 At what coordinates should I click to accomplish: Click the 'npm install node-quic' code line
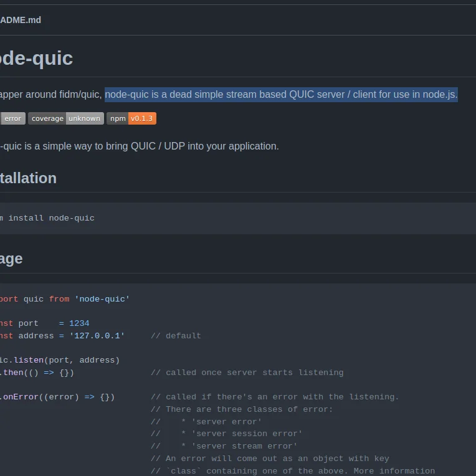coord(47,218)
